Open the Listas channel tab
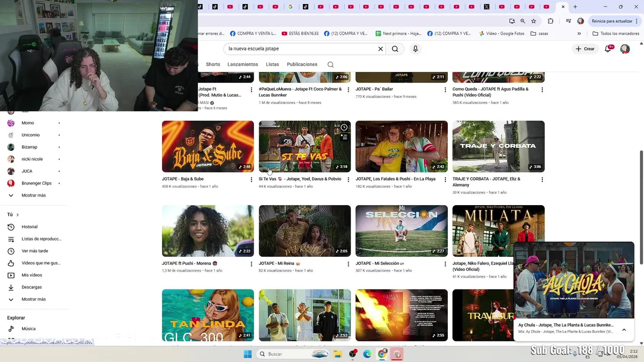The image size is (644, 362). click(272, 64)
